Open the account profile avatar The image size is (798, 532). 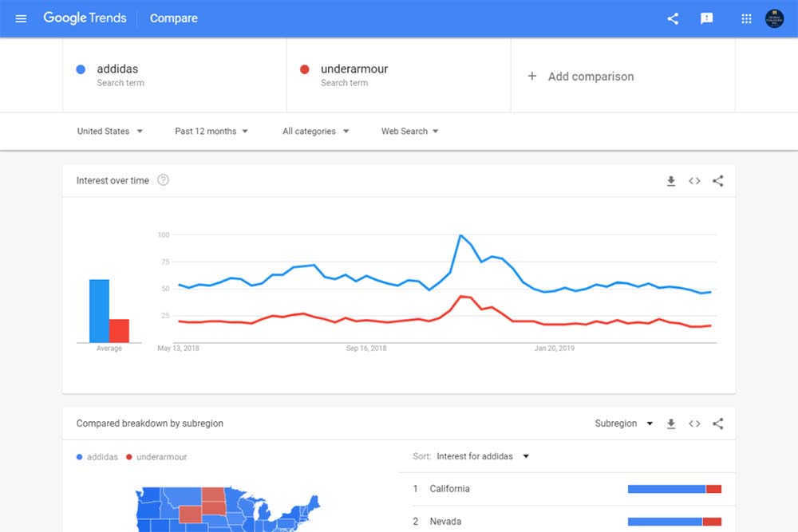[775, 19]
